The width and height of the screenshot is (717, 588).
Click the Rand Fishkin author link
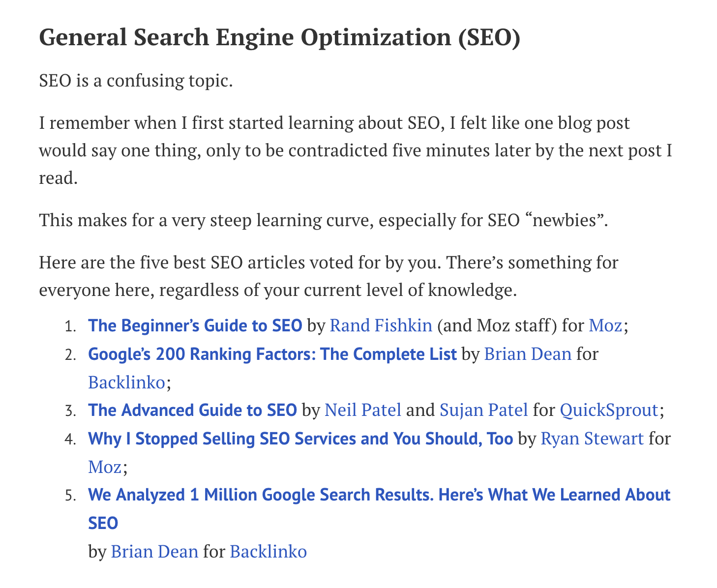381,325
